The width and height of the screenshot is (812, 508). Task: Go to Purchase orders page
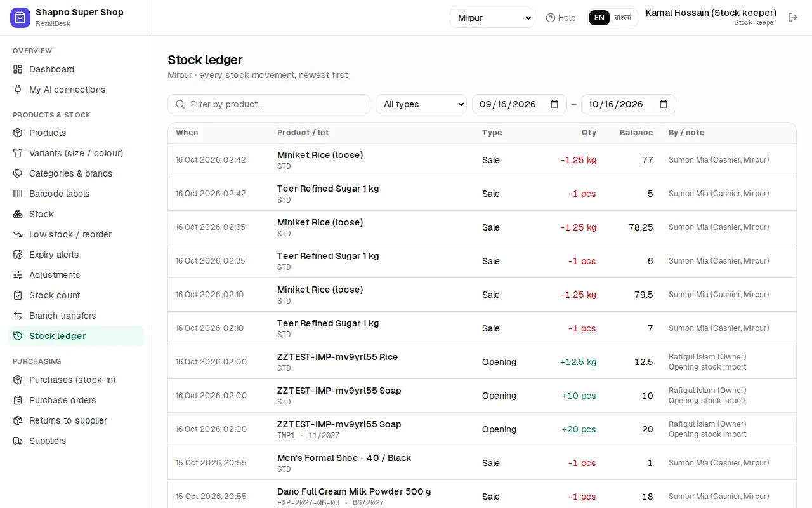(x=76, y=400)
